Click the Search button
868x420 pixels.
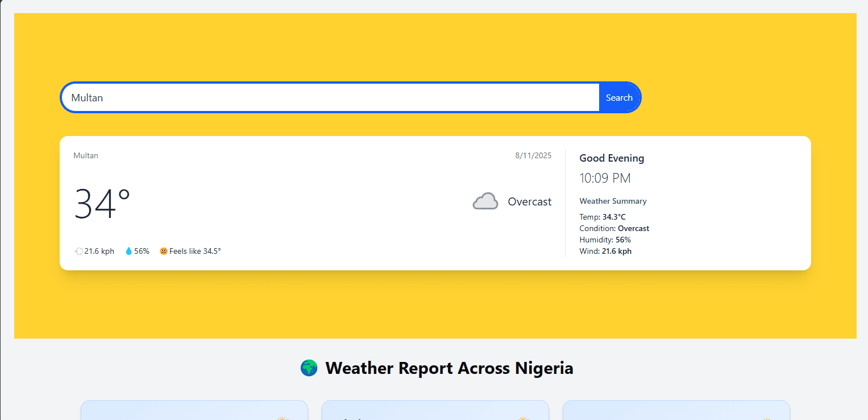click(x=619, y=97)
